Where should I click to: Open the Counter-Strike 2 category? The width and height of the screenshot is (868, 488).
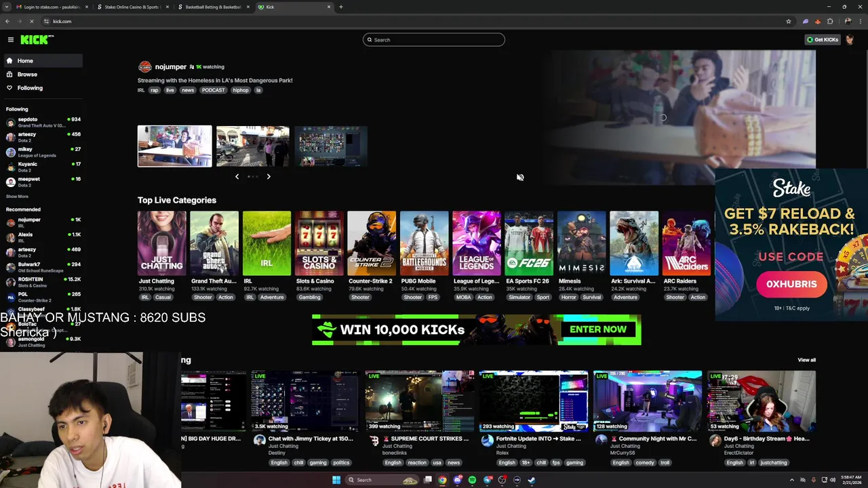372,244
